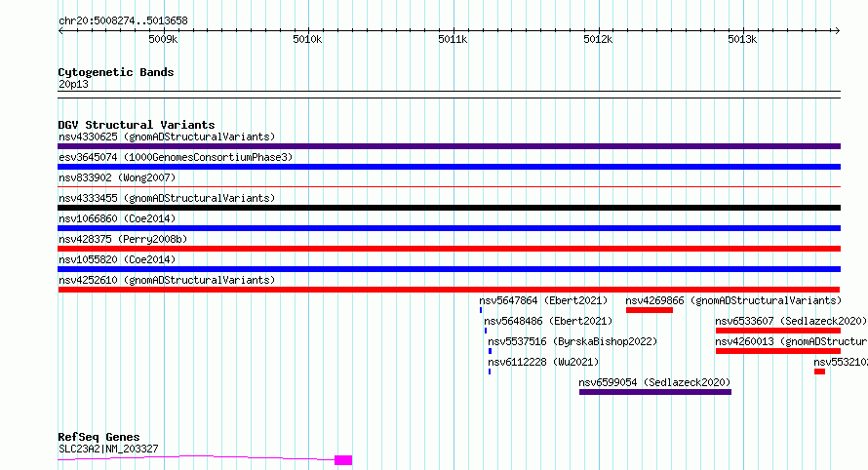868x470 pixels.
Task: Click the blue nsv1066860 variant bar
Action: [449, 228]
